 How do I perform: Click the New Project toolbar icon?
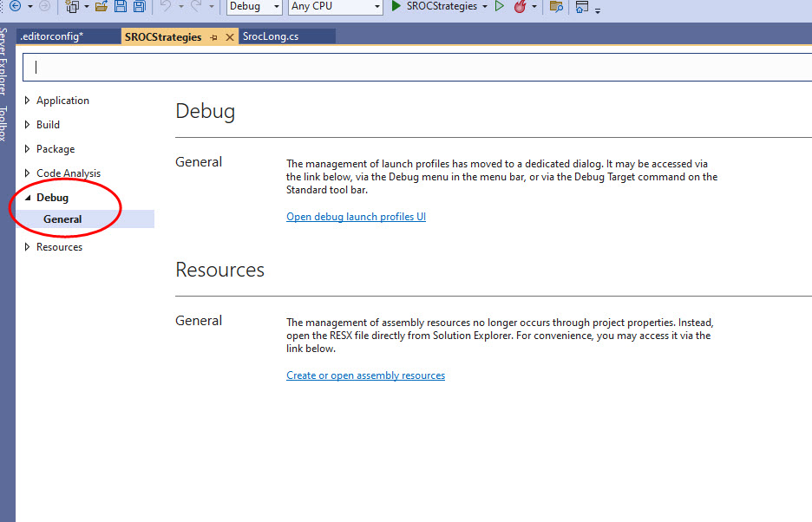[72, 6]
